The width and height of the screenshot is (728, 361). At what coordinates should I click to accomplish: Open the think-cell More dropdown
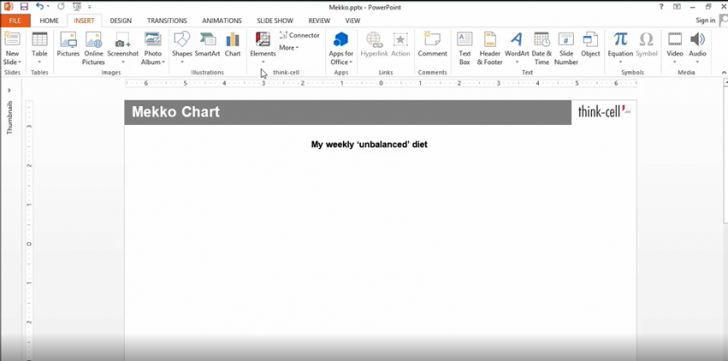pyautogui.click(x=289, y=47)
